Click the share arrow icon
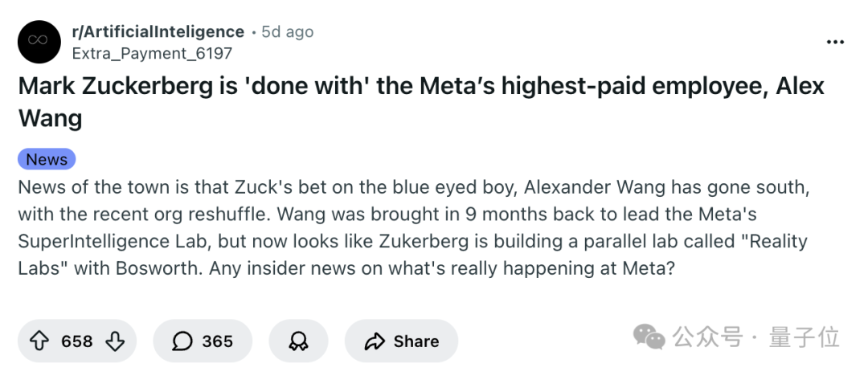 [x=375, y=341]
